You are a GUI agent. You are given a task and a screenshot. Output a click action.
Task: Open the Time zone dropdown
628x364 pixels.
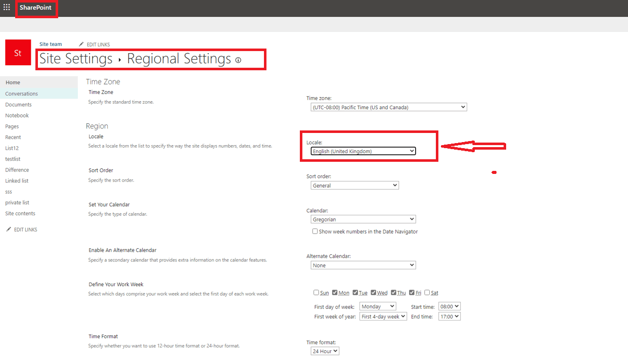(x=389, y=107)
